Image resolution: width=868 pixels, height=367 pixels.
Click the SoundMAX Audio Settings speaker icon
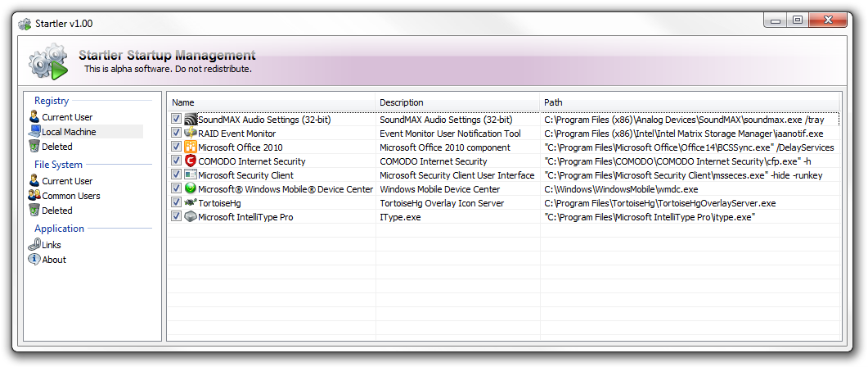[191, 120]
